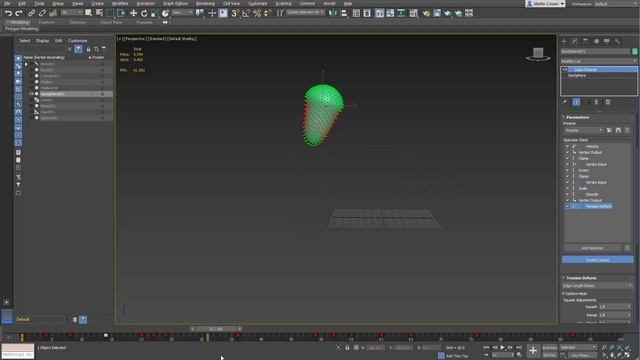Activate Select and Rotate tool

pos(144,13)
